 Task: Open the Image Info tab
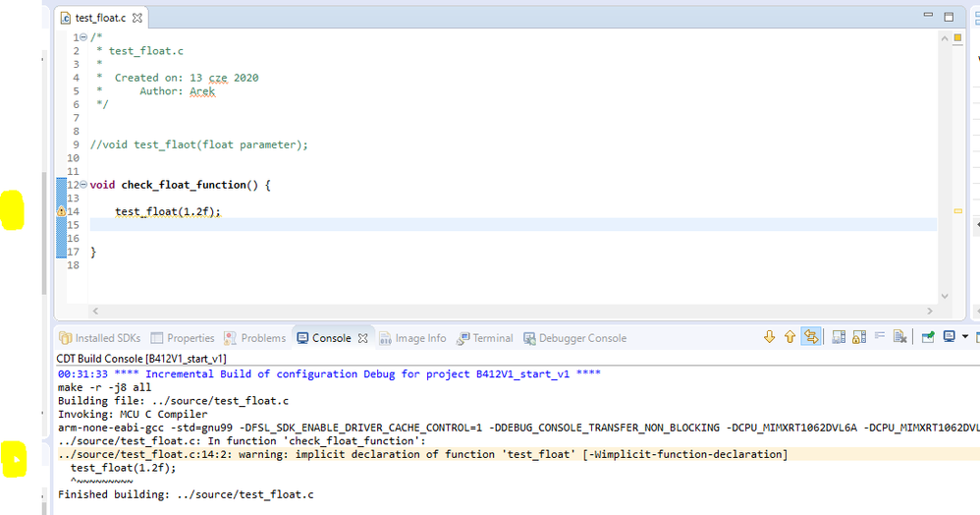(x=413, y=338)
